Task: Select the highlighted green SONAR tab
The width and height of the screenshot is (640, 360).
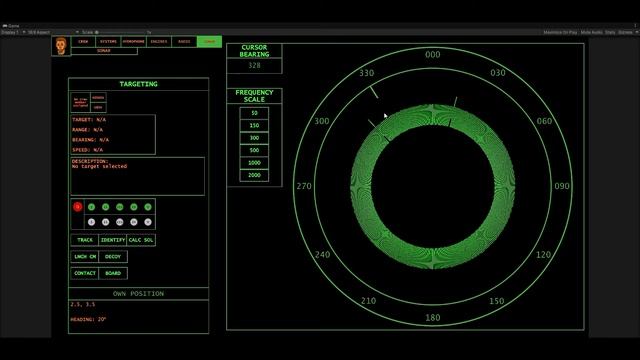Action: (x=209, y=42)
